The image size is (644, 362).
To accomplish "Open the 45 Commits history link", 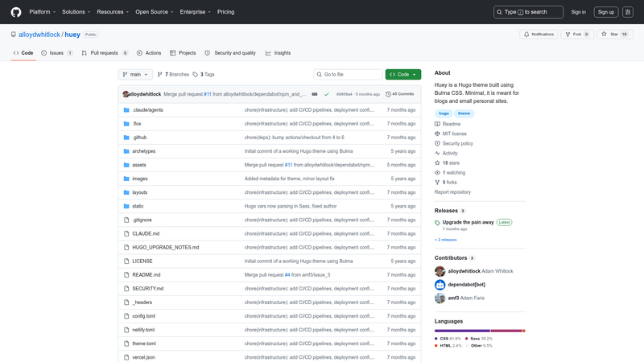I will coord(399,94).
